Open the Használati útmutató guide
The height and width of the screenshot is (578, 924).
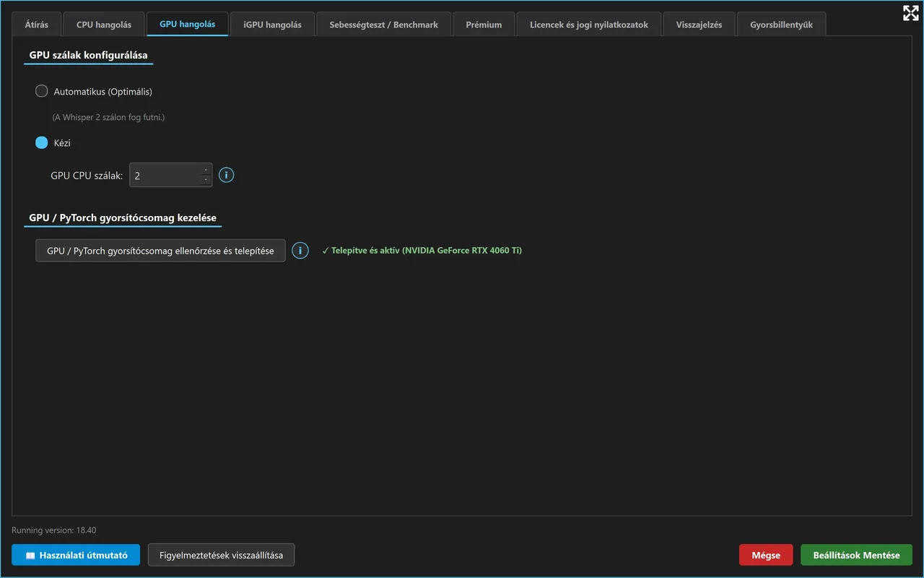pos(76,555)
